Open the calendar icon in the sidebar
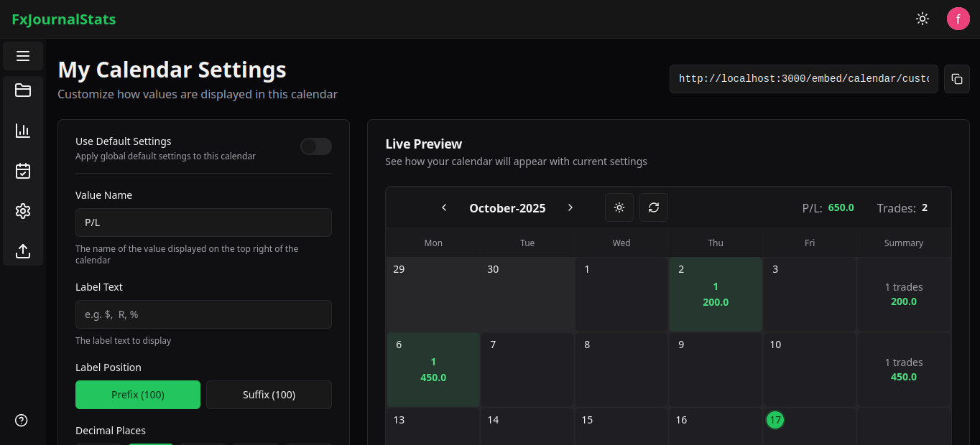 tap(22, 171)
